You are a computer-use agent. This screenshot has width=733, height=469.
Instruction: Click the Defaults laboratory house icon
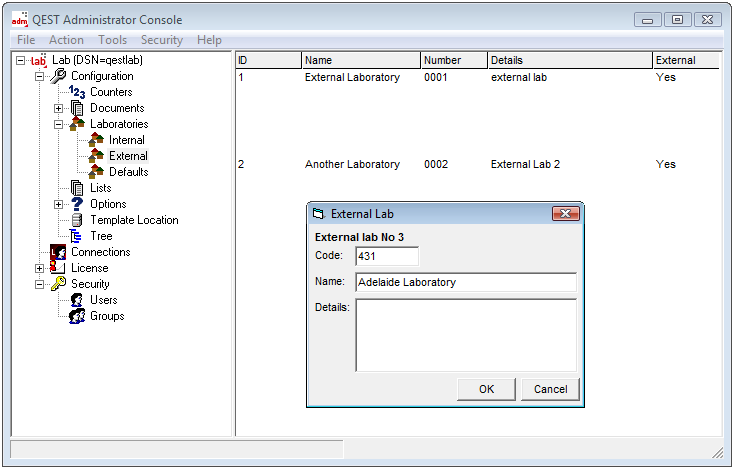pyautogui.click(x=96, y=172)
